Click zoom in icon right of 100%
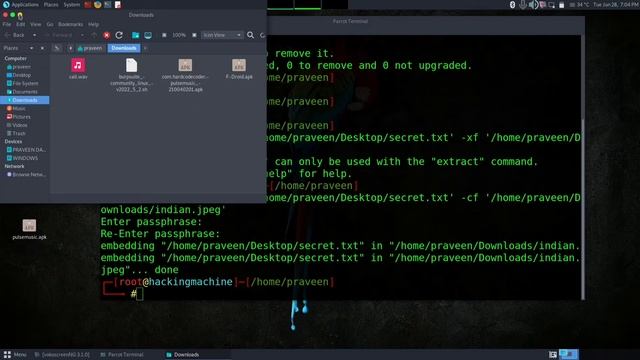This screenshot has width=640, height=360. [x=194, y=35]
